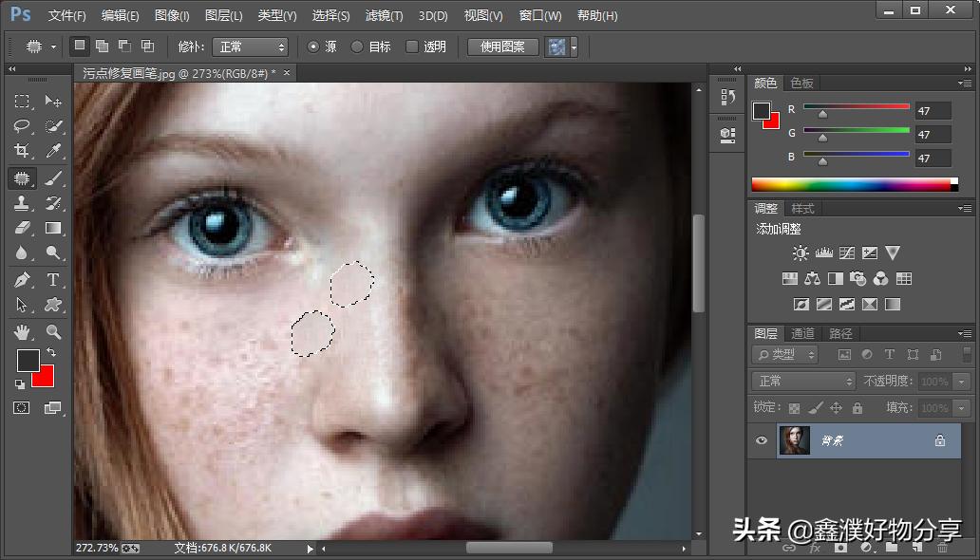The width and height of the screenshot is (980, 560).
Task: Click the 使用图案 button
Action: click(503, 47)
